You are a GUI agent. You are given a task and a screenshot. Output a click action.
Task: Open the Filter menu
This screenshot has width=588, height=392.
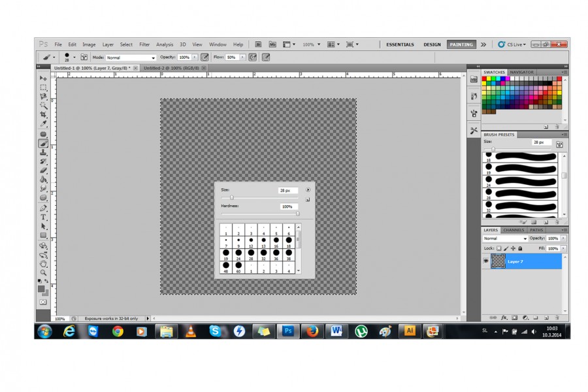[x=144, y=44]
